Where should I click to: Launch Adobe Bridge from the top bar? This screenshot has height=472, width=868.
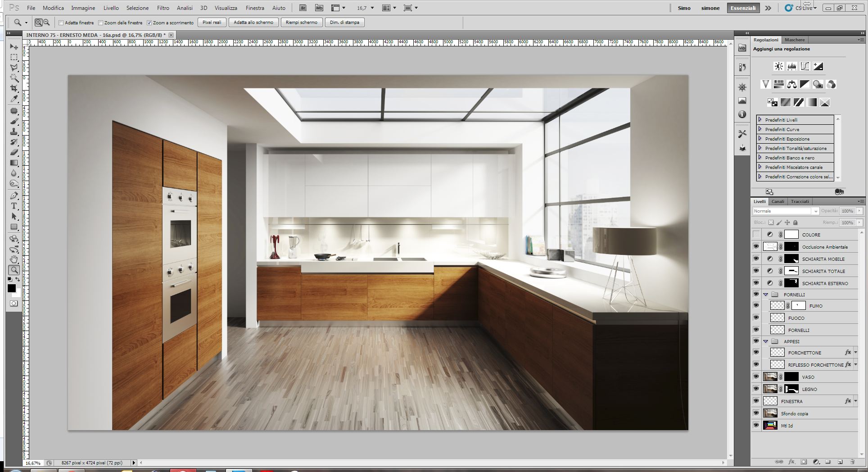303,8
